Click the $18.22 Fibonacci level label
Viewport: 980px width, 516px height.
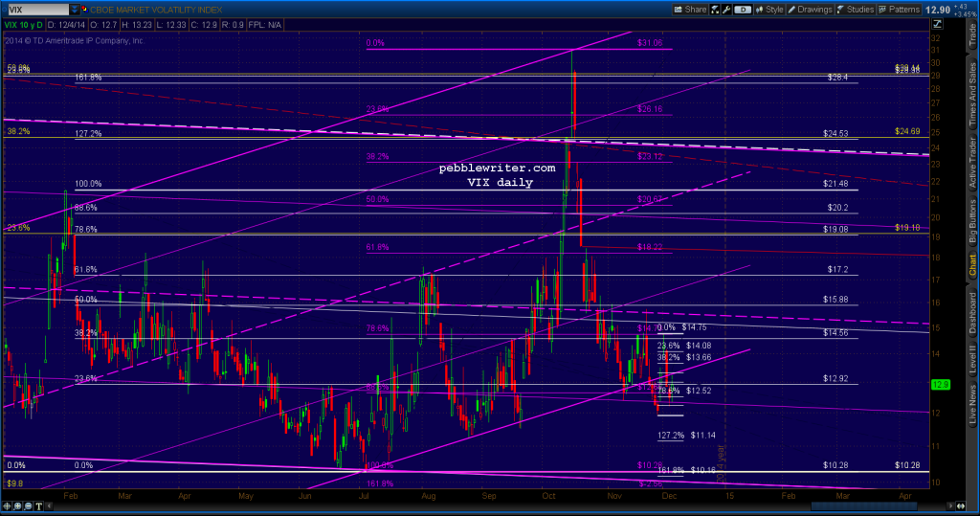[x=650, y=247]
